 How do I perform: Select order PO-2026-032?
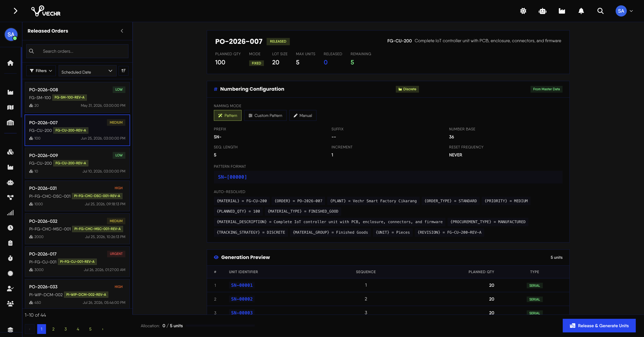click(77, 229)
